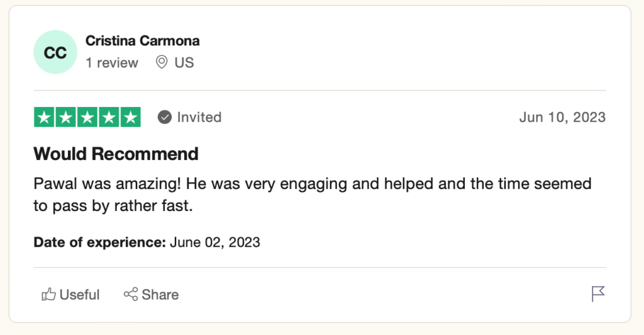
Task: Click the Jun 10, 2023 review date
Action: [x=562, y=117]
